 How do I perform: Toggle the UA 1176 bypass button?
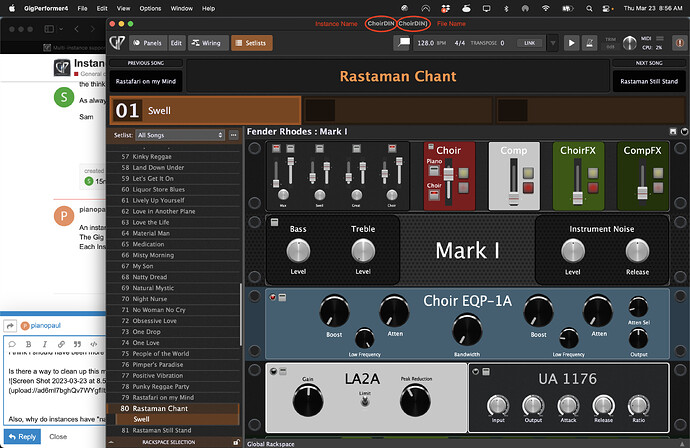[476, 372]
